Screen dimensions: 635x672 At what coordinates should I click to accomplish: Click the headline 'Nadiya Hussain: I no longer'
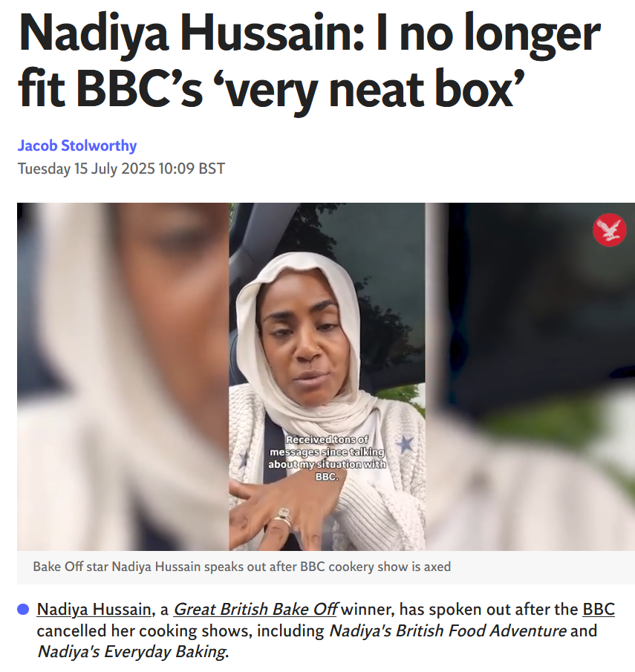click(309, 33)
